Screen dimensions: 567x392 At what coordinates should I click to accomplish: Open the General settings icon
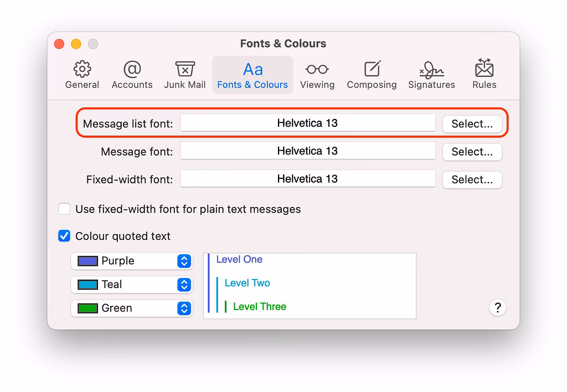pyautogui.click(x=82, y=74)
